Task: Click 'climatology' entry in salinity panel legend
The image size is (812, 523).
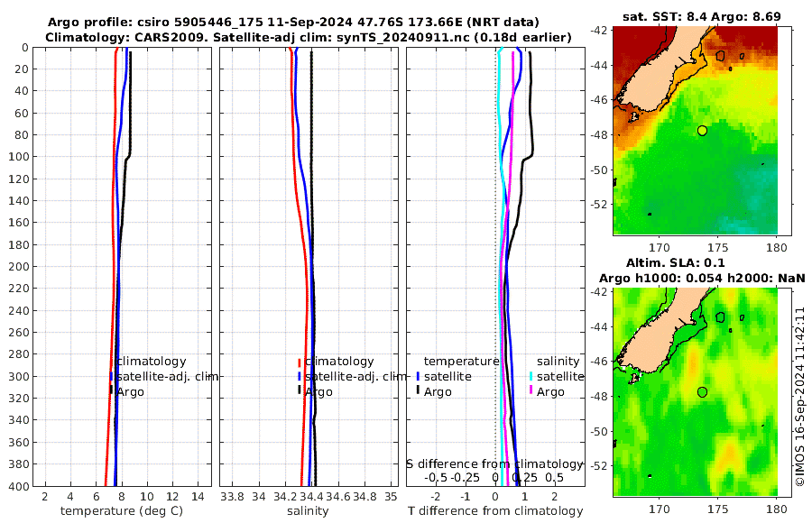Action: [x=339, y=362]
